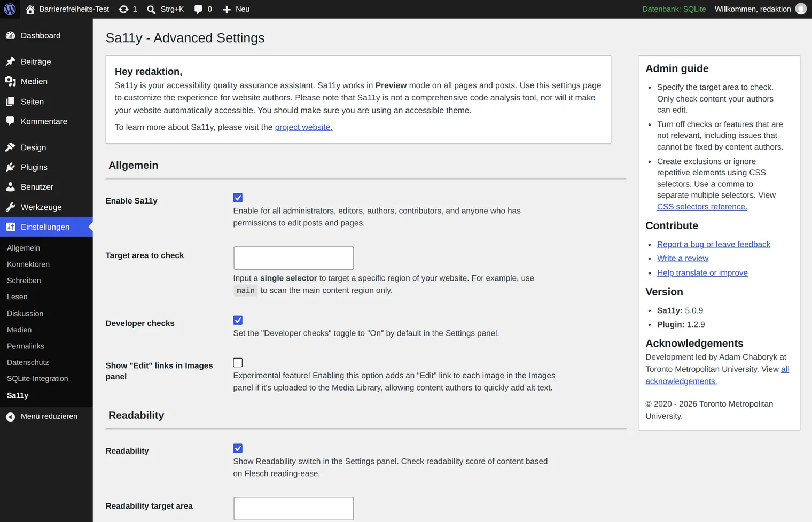Open SQLite-Integration settings submenu item

(37, 379)
